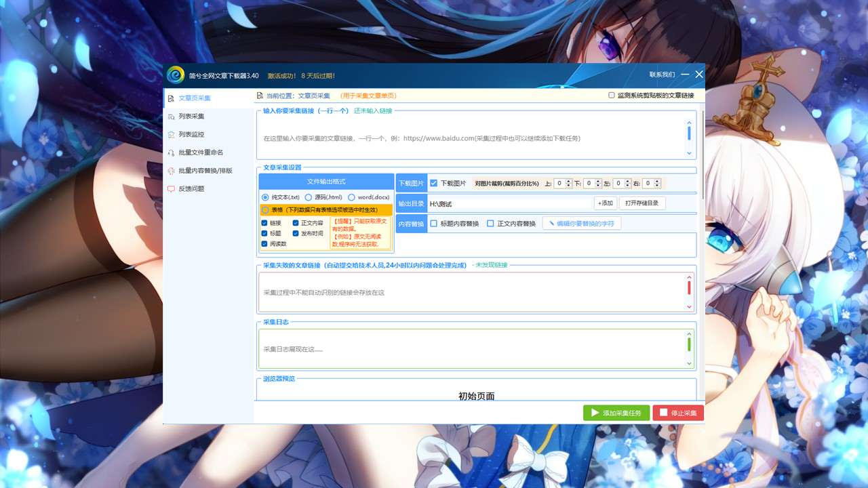Open 文章页采集 sidebar item
The height and width of the screenshot is (488, 868).
(208, 98)
